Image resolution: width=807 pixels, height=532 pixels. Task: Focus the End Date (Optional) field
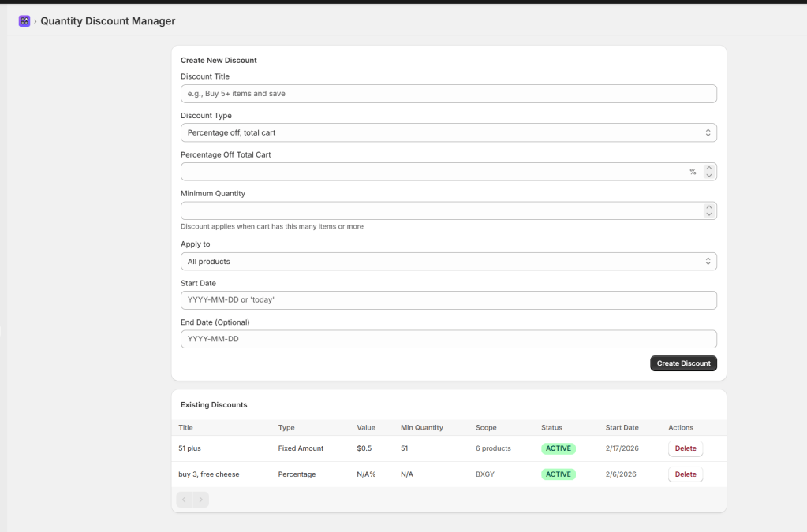click(448, 339)
